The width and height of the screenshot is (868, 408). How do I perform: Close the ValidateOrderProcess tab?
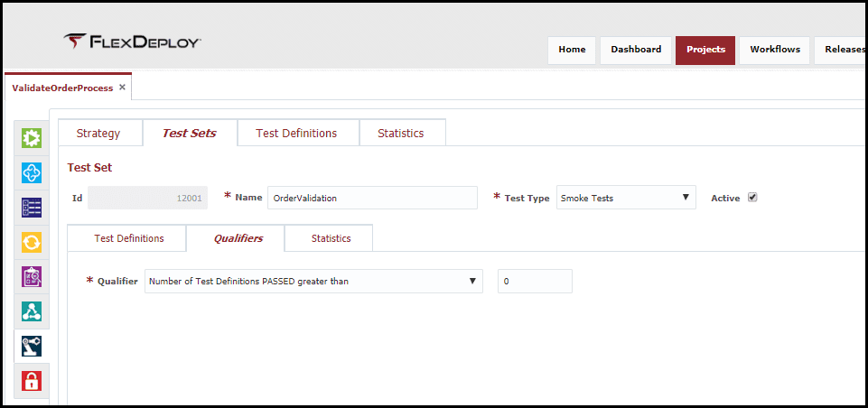click(122, 88)
